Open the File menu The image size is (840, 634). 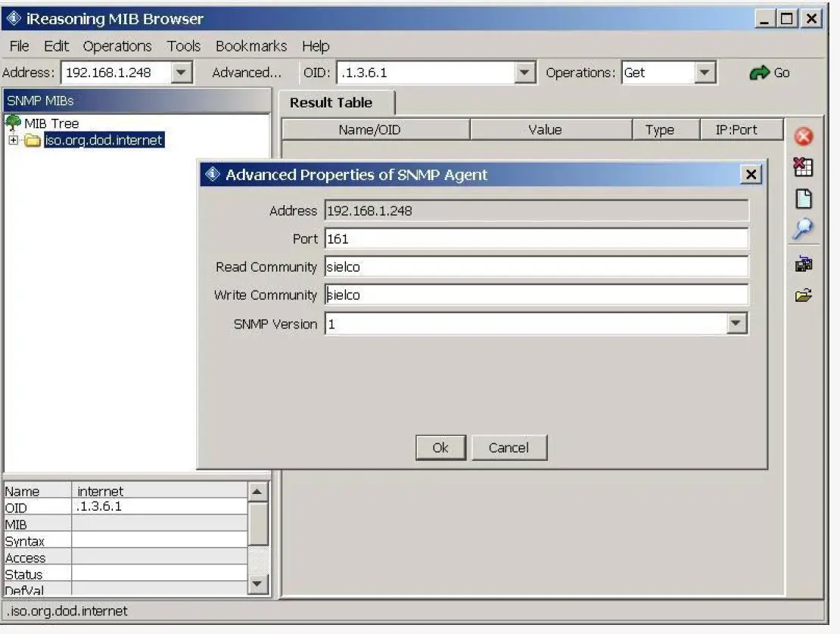(x=19, y=46)
